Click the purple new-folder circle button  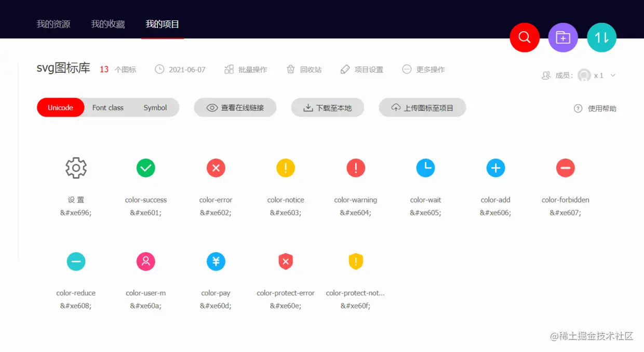[563, 37]
